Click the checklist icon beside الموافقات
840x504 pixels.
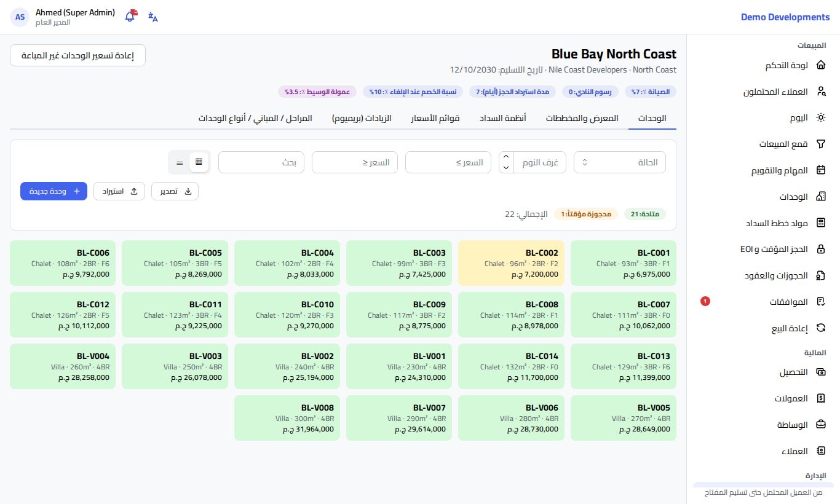pyautogui.click(x=820, y=302)
